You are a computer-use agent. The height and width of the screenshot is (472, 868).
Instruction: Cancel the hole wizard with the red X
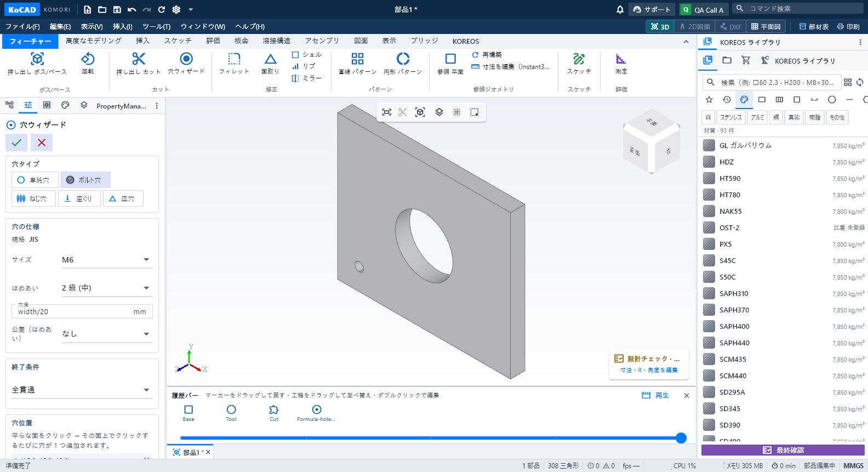(42, 143)
